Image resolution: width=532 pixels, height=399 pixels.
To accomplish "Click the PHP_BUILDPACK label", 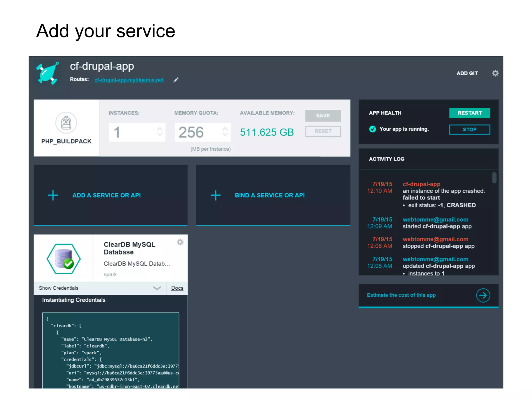I will [x=66, y=141].
